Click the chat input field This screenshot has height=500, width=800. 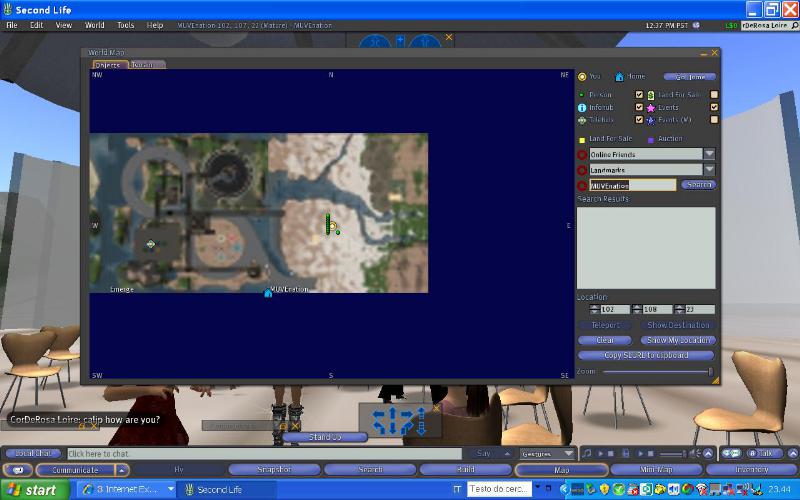tap(264, 454)
